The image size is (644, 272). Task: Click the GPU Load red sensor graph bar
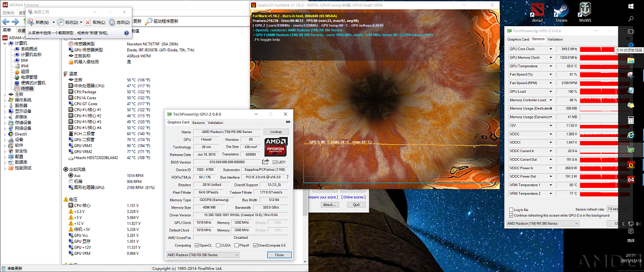605,92
